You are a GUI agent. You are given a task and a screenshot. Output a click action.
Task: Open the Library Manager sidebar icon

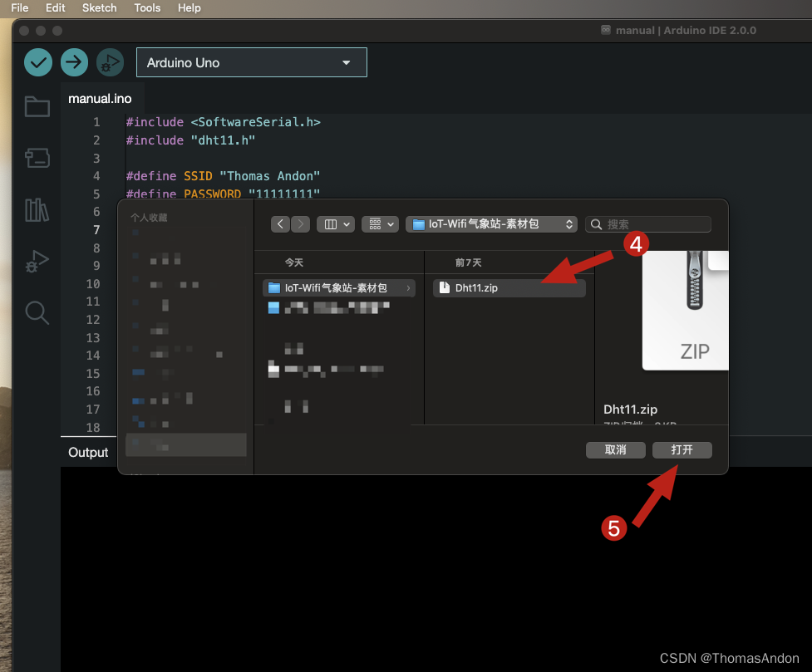pyautogui.click(x=37, y=209)
